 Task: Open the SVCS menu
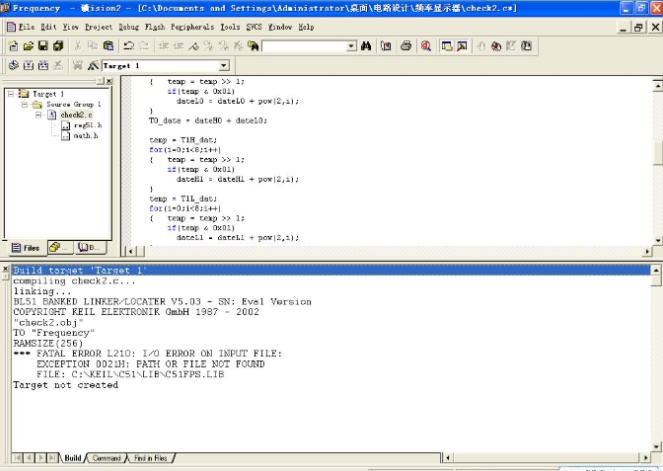254,27
